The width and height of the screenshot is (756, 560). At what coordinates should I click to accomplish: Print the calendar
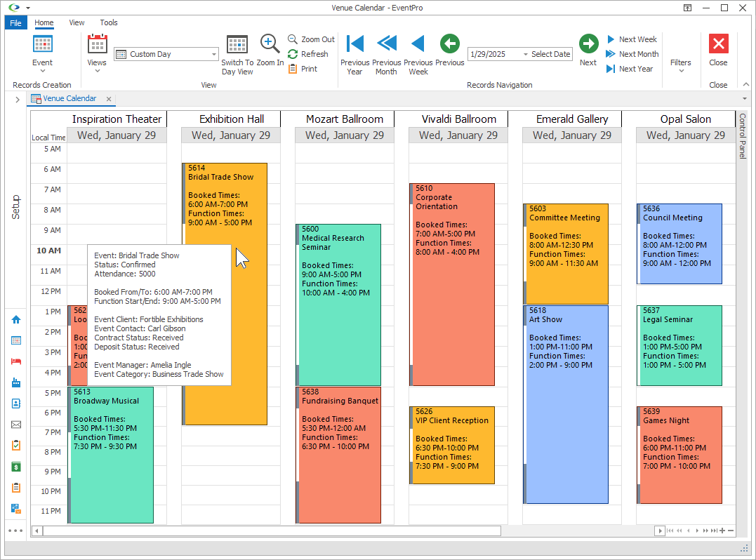point(303,69)
